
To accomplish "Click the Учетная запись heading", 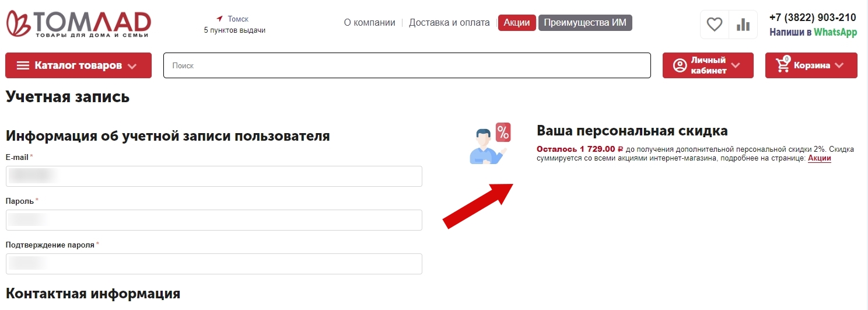I will [x=68, y=97].
